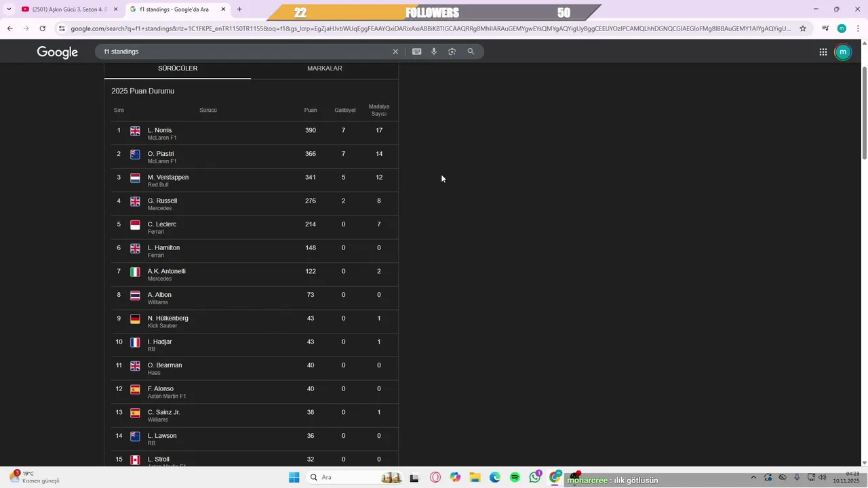Launch Microsoft Edge from the taskbar
Image resolution: width=868 pixels, height=488 pixels.
click(x=495, y=478)
